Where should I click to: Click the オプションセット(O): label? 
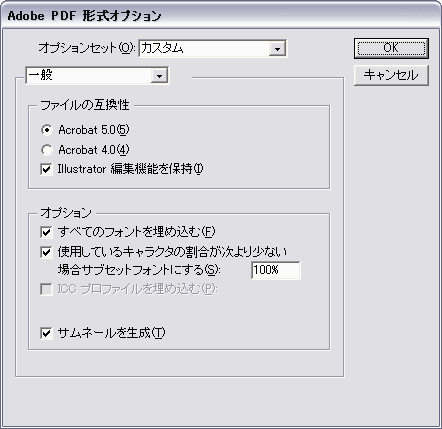click(x=87, y=48)
